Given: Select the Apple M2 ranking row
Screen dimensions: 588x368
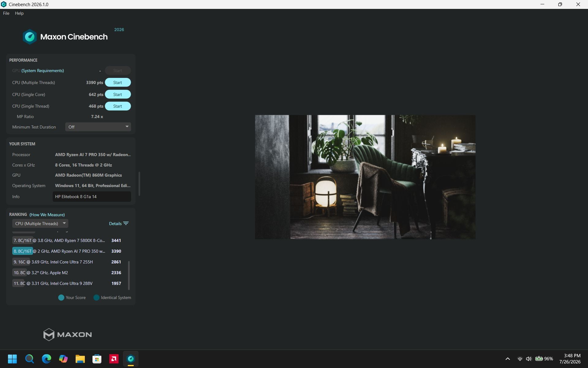Looking at the screenshot, I should click(x=67, y=273).
